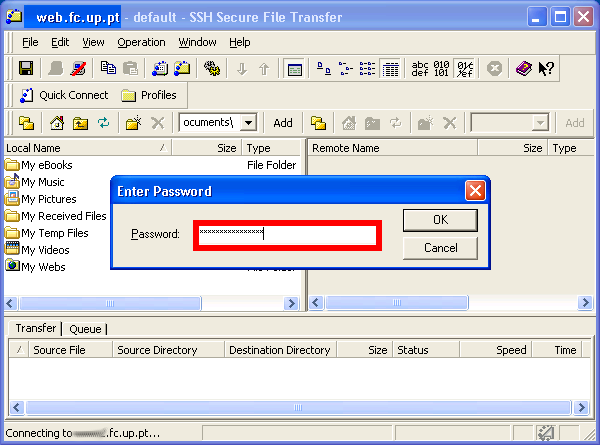Image resolution: width=600 pixels, height=445 pixels.
Task: Click the Upload up-arrow icon
Action: point(264,69)
